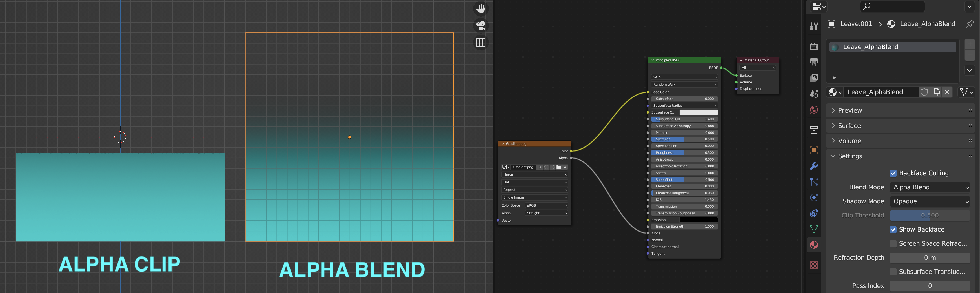This screenshot has width=980, height=293.
Task: Open the Texture properties checker icon
Action: [x=814, y=265]
